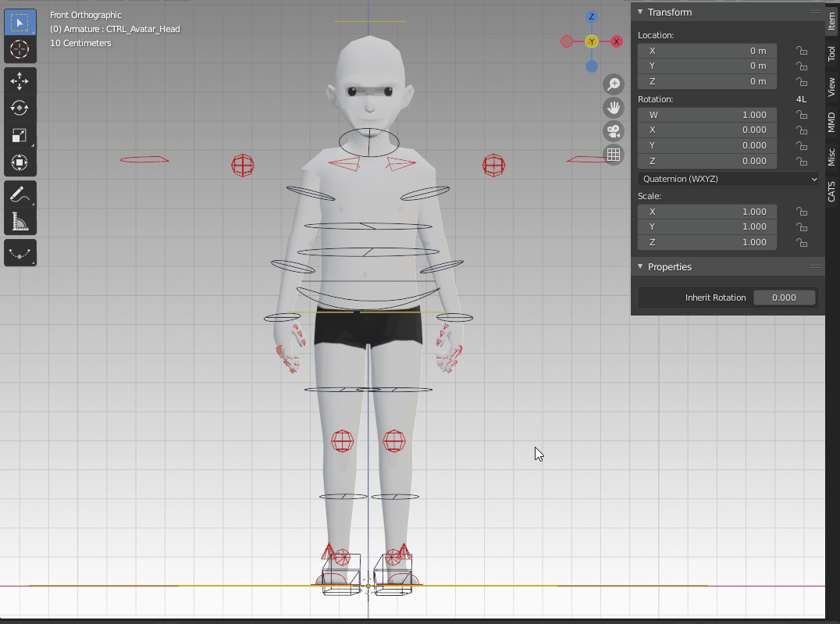
Task: Toggle lock for Location Z
Action: tap(802, 81)
